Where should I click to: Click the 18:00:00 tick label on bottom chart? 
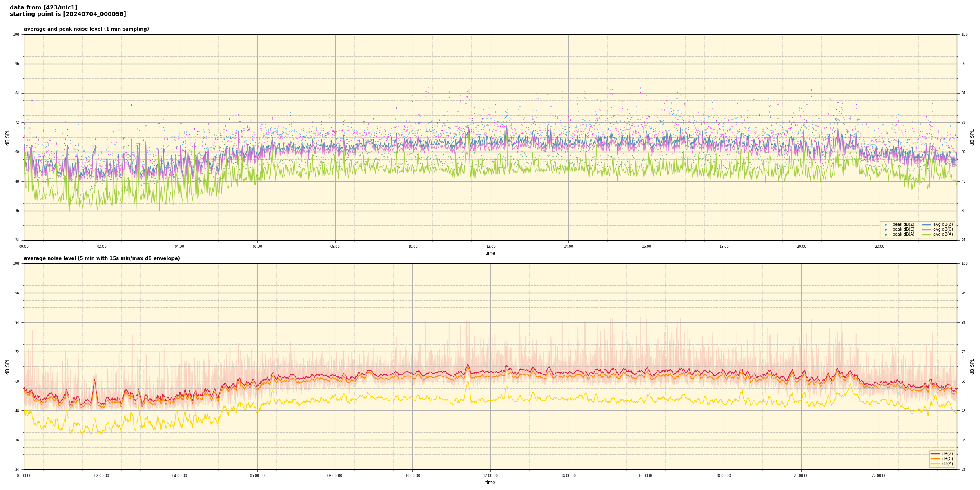click(x=724, y=476)
